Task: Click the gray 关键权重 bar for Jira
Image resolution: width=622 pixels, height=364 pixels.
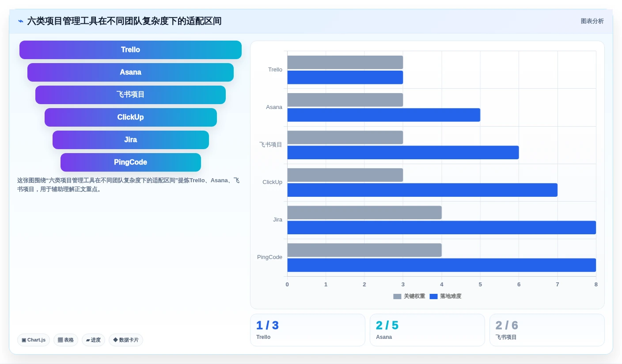Action: point(364,212)
